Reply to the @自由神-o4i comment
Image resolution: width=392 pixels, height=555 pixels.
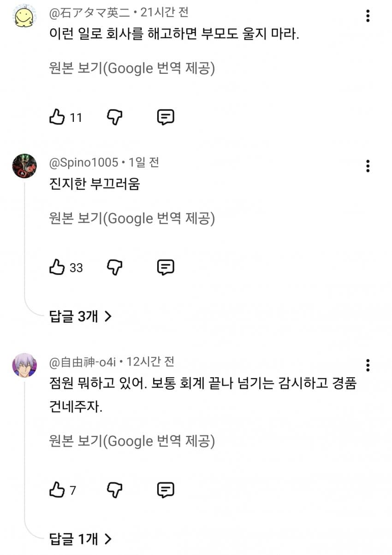click(166, 489)
